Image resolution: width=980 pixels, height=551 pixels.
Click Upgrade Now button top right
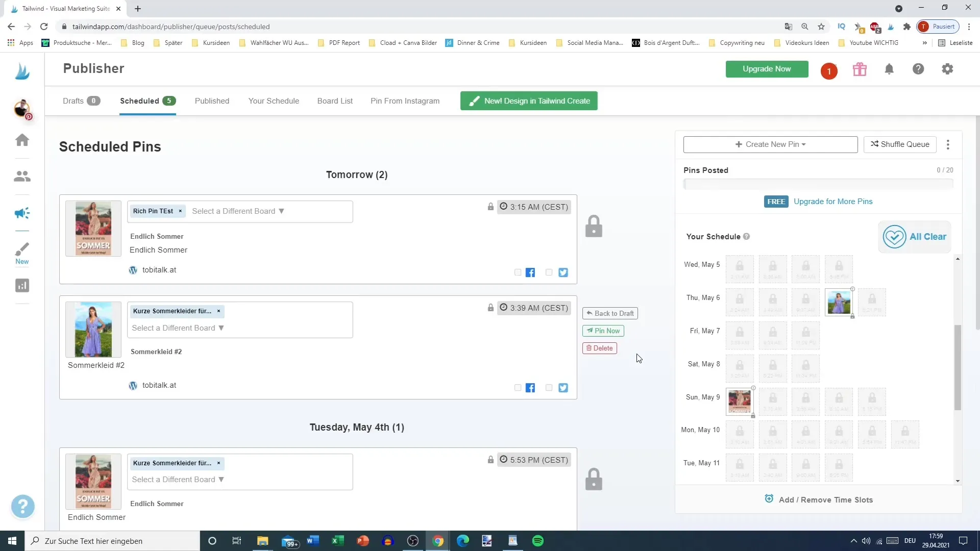tap(767, 69)
